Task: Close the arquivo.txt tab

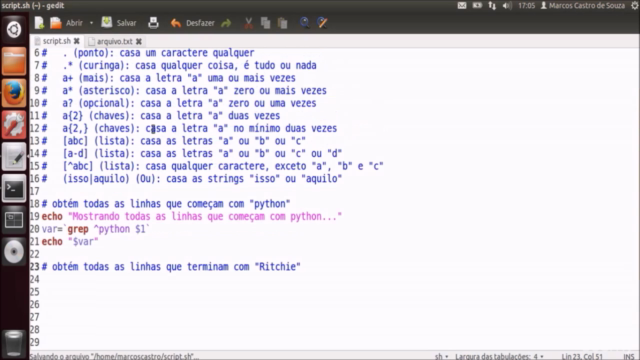Action: pos(139,41)
